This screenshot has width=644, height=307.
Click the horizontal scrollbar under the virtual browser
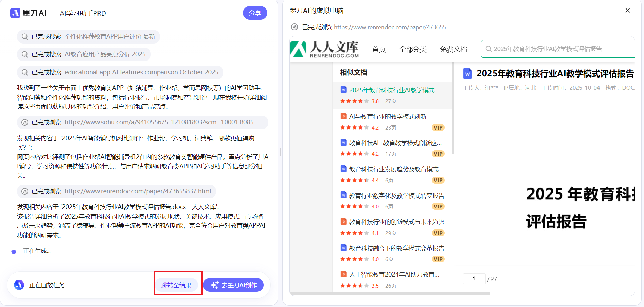[390, 293]
